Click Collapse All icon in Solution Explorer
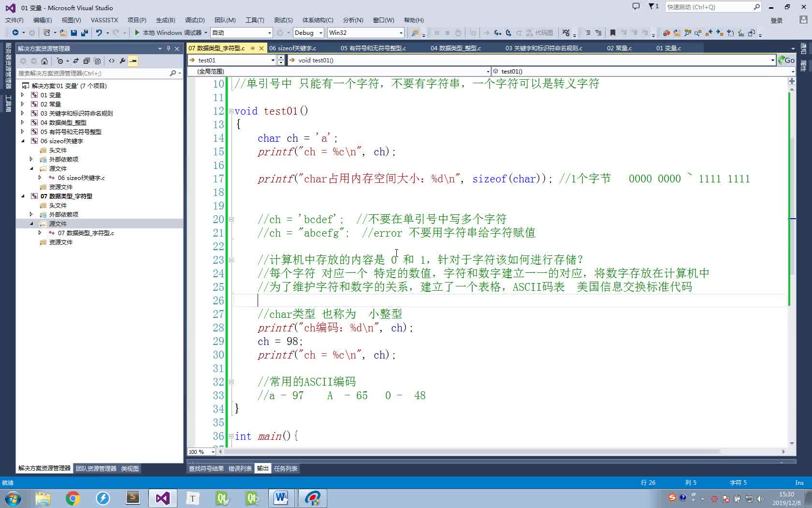812x508 pixels. coord(87,60)
